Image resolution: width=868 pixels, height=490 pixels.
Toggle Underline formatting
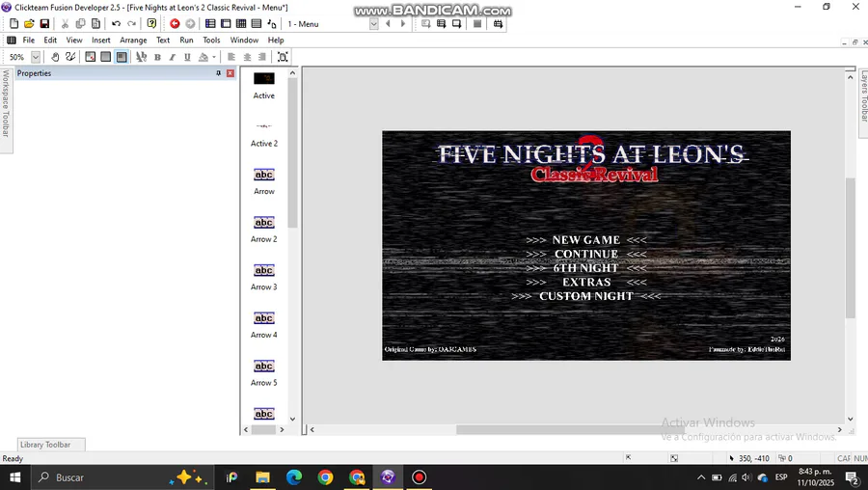click(x=187, y=57)
